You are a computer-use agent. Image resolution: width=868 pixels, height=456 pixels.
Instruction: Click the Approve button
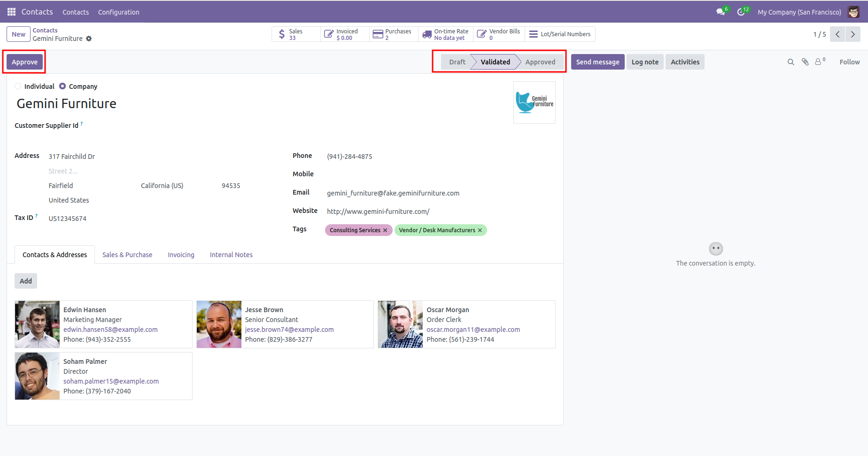(x=24, y=62)
